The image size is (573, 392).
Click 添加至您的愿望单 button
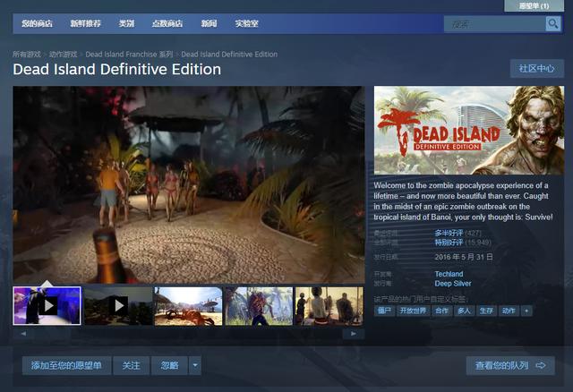point(66,365)
